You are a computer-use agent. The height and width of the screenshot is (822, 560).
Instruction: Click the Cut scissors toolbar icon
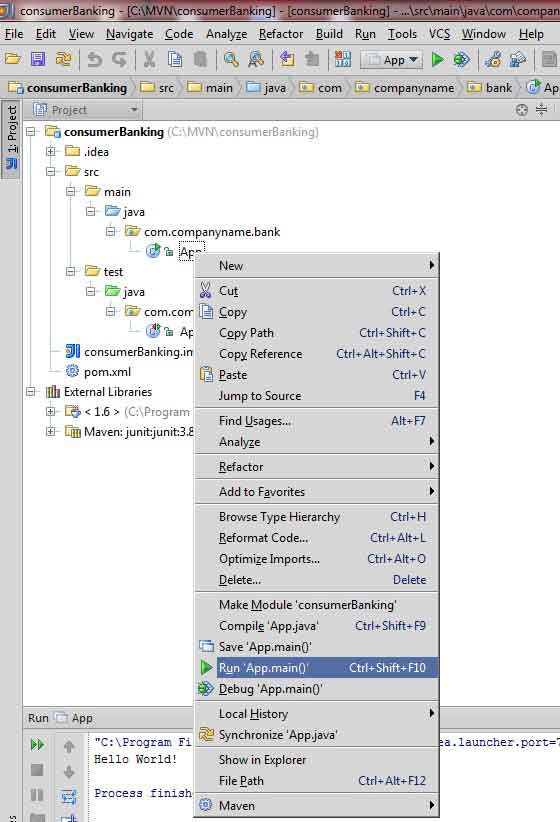(149, 60)
